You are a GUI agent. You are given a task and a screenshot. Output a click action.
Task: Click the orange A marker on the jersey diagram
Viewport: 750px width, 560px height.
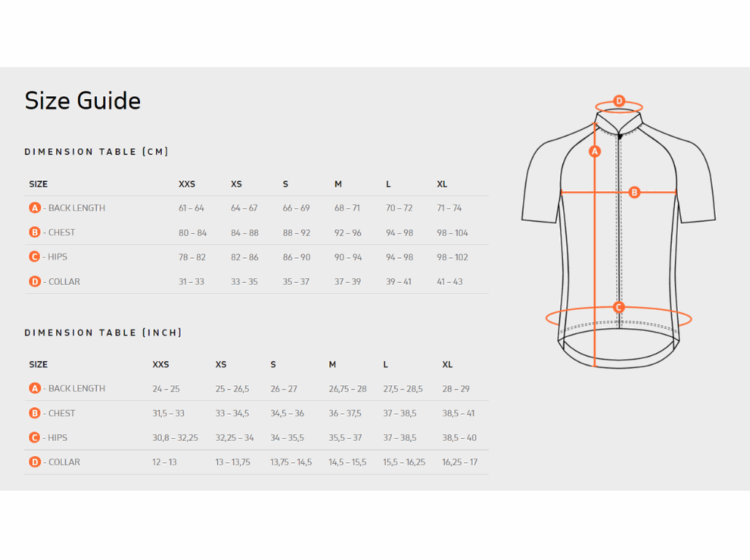point(595,152)
